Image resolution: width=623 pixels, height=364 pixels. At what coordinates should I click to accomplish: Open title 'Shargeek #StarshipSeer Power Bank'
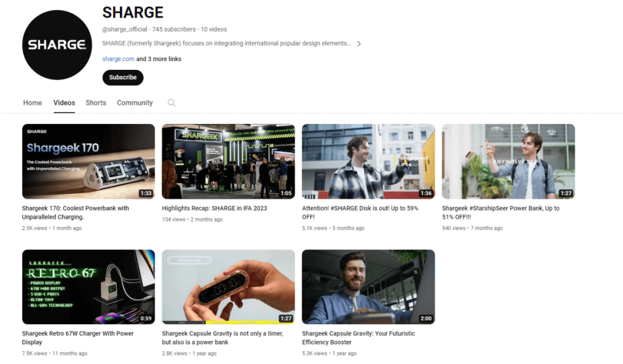pyautogui.click(x=501, y=213)
